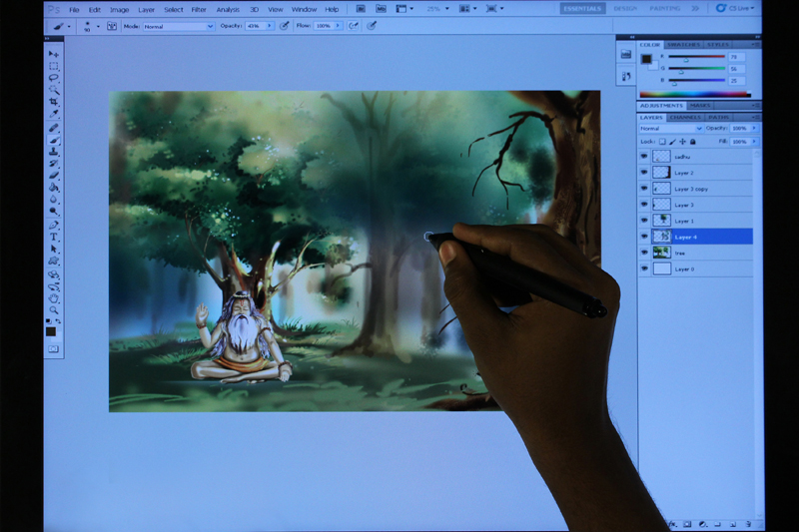
Task: Enable airbrush mode icon next to Flow
Action: (x=353, y=26)
